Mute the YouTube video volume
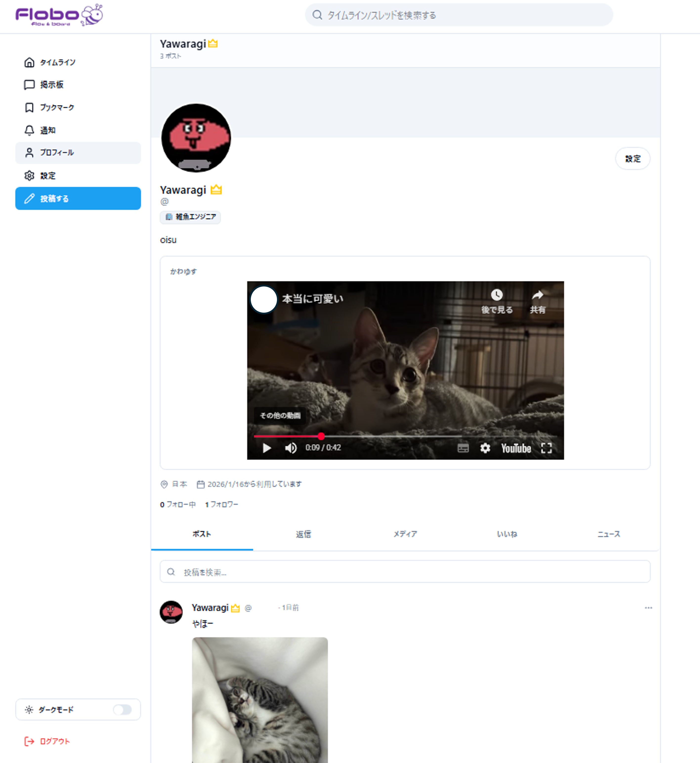The height and width of the screenshot is (763, 700). coord(291,448)
